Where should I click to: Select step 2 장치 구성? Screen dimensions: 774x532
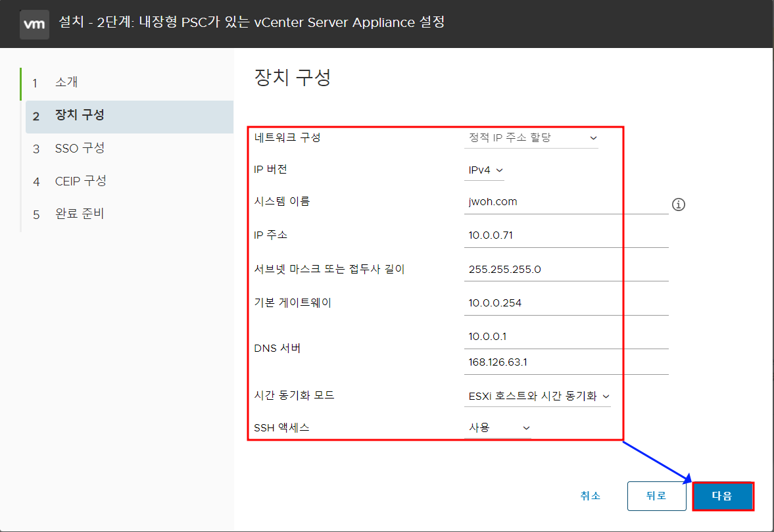pos(130,116)
